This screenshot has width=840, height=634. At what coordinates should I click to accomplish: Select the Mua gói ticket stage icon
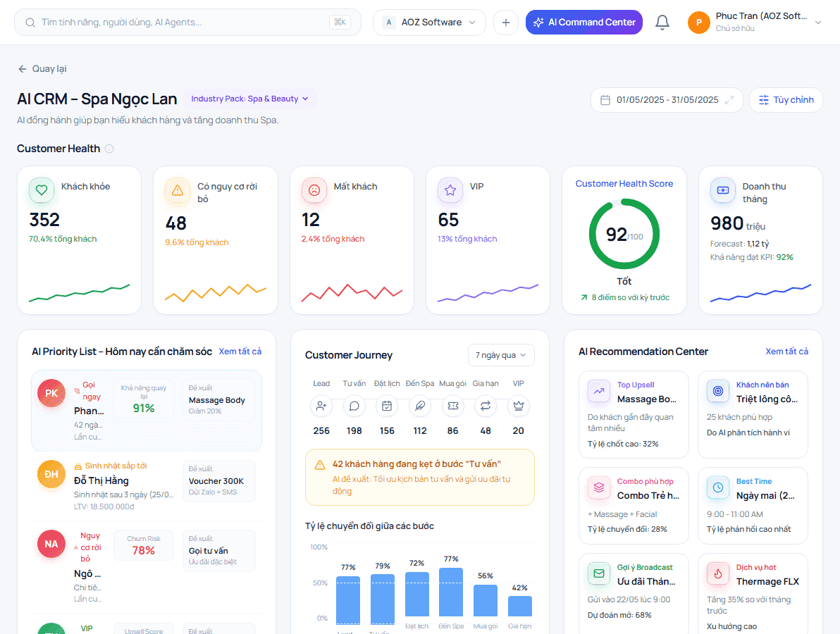[452, 406]
